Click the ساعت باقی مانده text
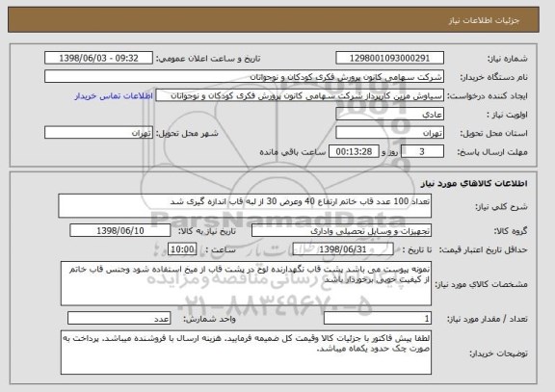This screenshot has width=555, height=392. [x=292, y=152]
